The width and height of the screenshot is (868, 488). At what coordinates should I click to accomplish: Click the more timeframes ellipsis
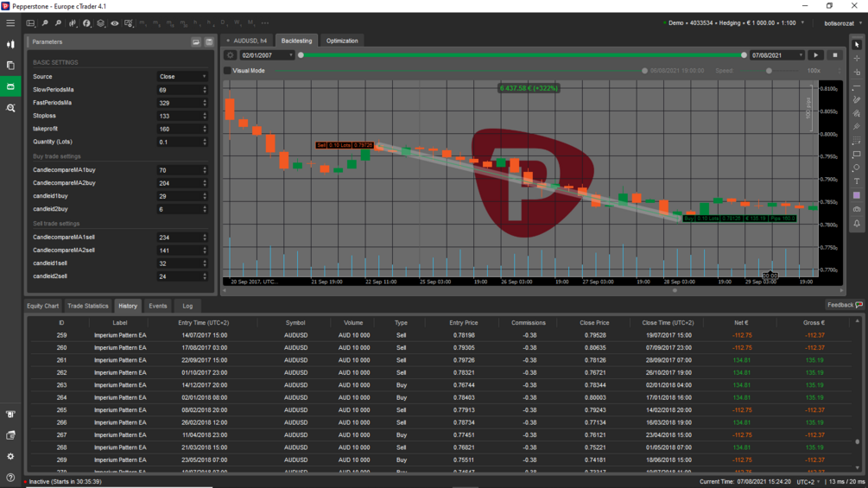265,23
